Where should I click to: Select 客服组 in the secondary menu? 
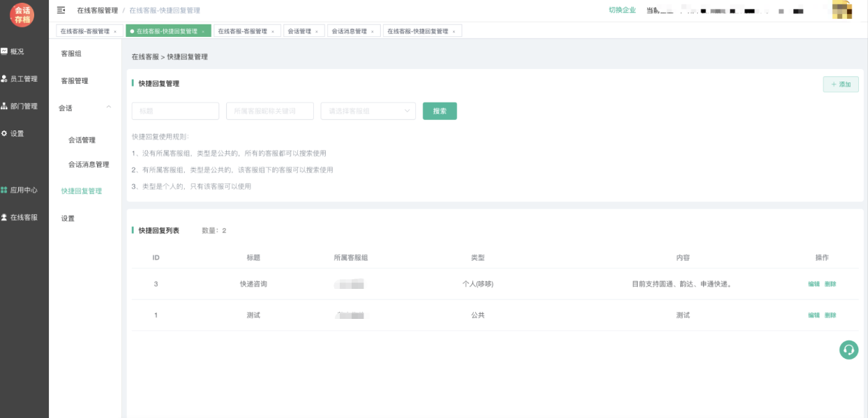point(71,54)
